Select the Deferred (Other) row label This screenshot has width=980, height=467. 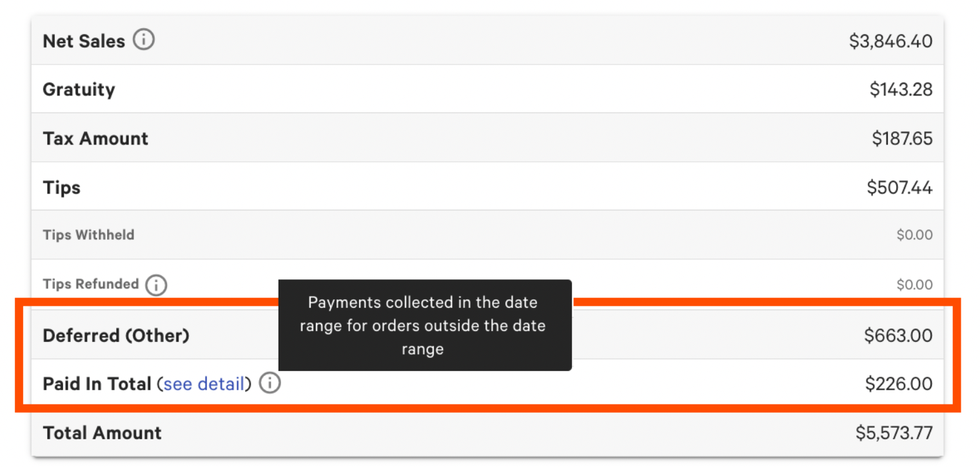click(x=116, y=335)
